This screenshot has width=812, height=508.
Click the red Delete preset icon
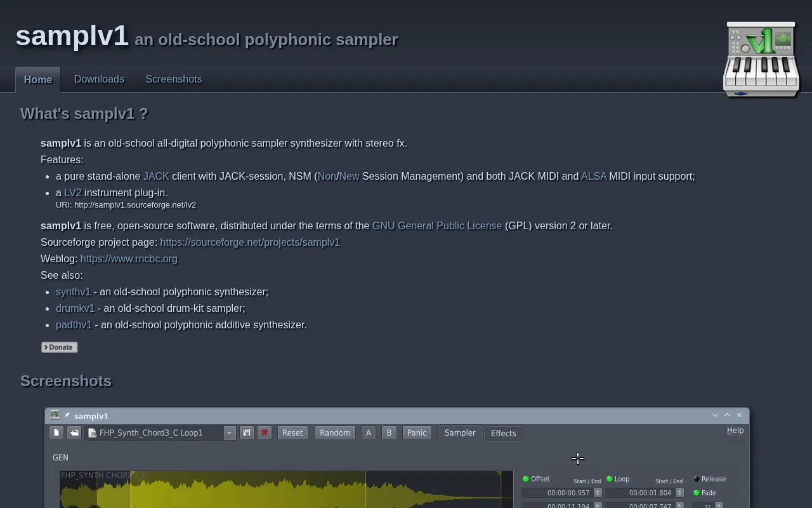[265, 432]
